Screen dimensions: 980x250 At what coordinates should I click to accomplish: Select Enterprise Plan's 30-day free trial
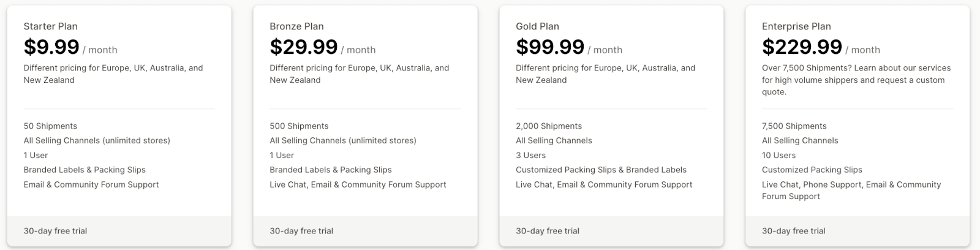[794, 231]
